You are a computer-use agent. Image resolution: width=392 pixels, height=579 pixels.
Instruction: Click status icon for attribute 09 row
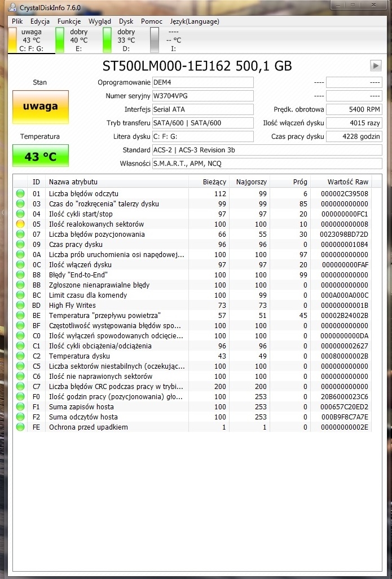(20, 244)
